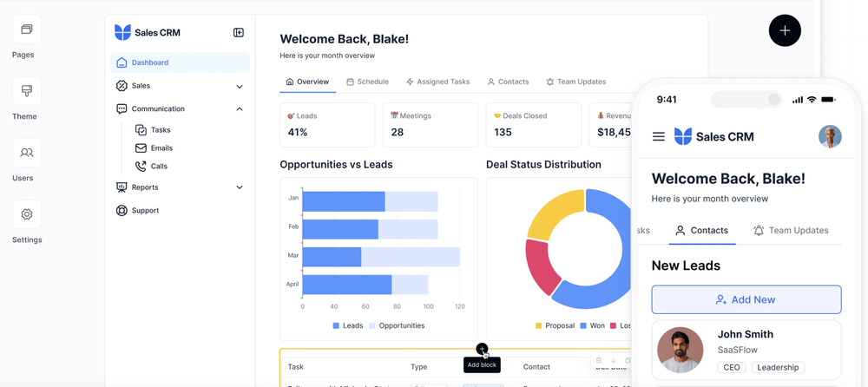Screen dimensions: 868x387
Task: Open Emails under Communication
Action: point(161,148)
